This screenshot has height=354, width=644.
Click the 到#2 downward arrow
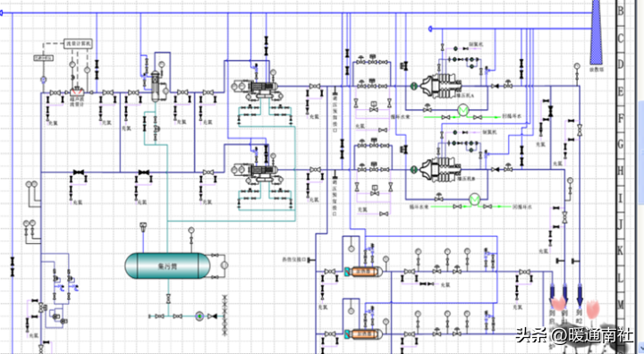point(580,296)
